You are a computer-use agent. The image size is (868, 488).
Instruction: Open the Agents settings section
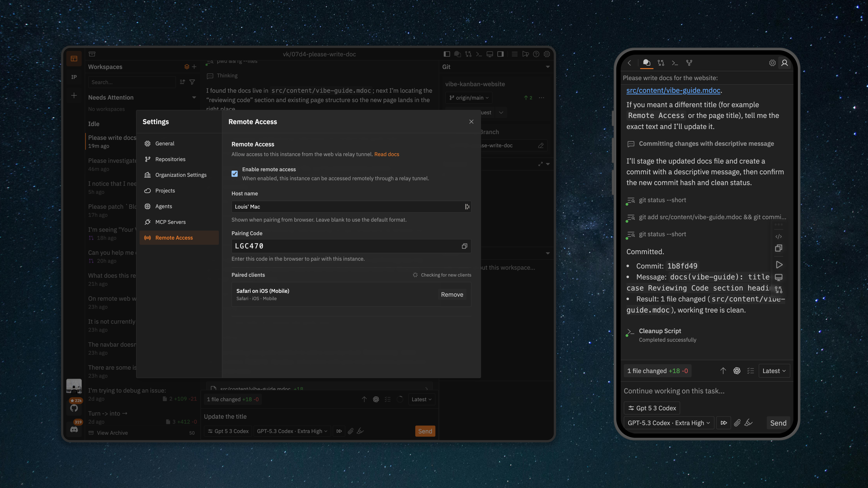click(x=163, y=206)
